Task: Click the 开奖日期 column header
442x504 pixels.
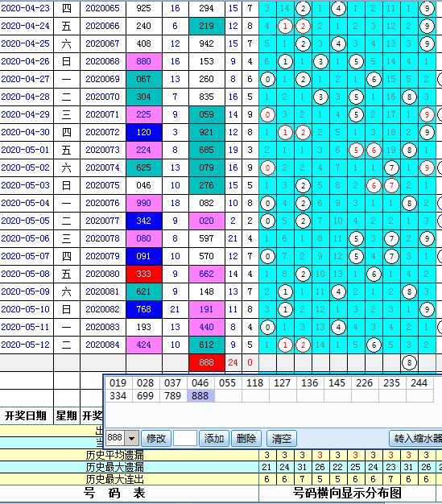Action: click(26, 415)
